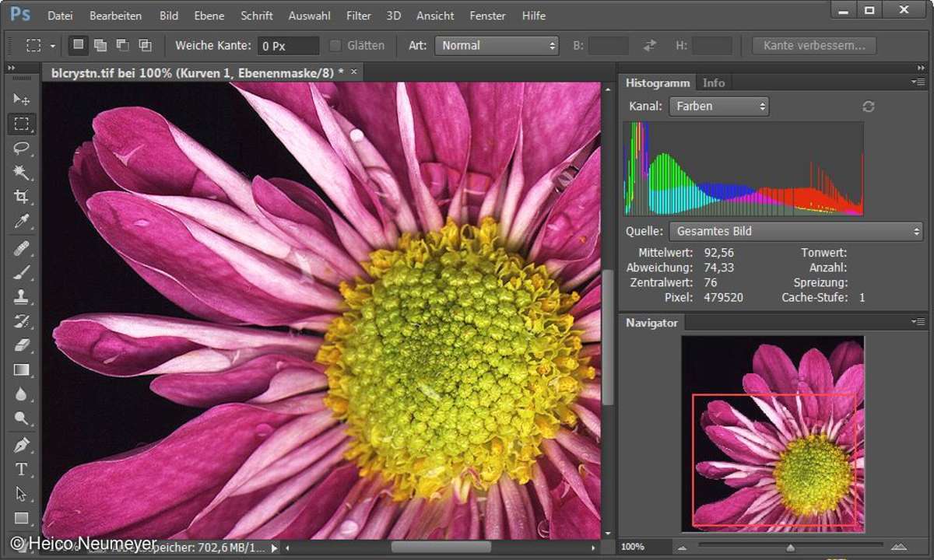Choose the Crop tool
This screenshot has height=560, width=934.
(x=22, y=196)
